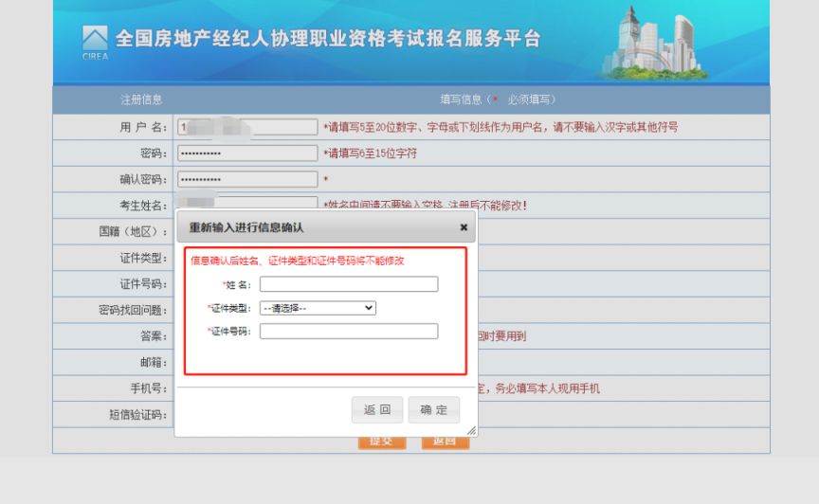Click the 国籍（地区） label

pyautogui.click(x=134, y=231)
